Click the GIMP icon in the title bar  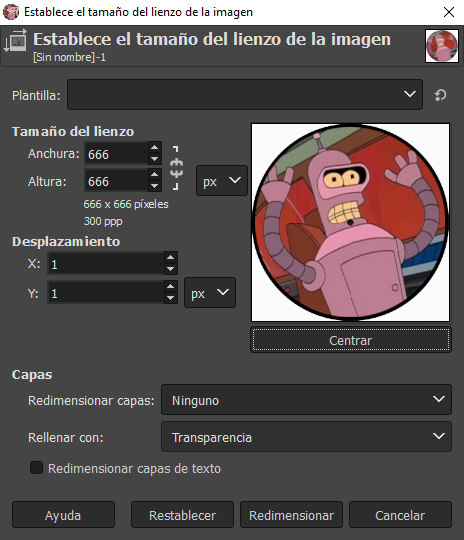[11, 12]
